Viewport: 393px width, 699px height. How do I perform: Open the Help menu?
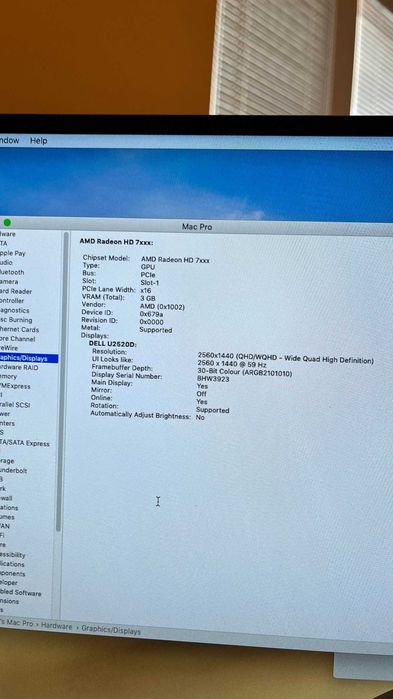click(38, 140)
